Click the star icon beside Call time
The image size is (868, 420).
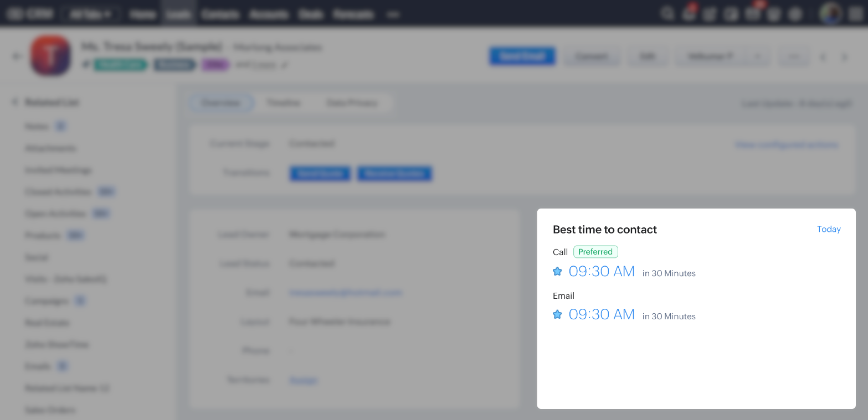[557, 271]
